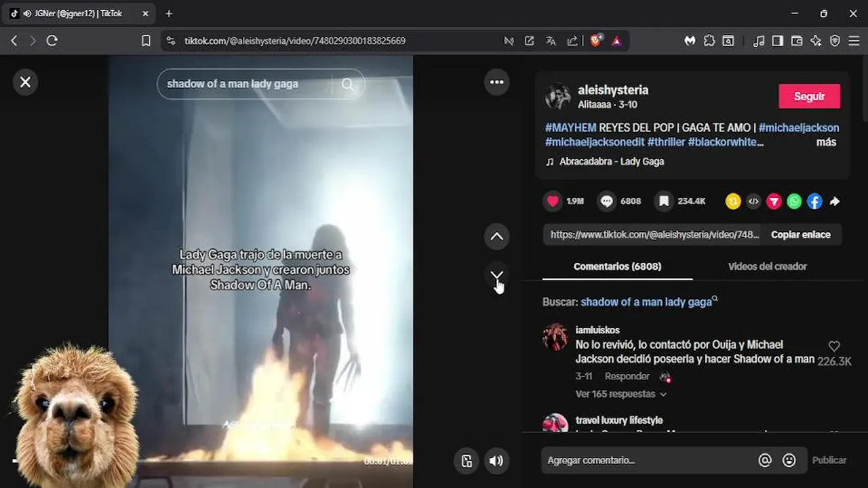Screen dimensions: 868x488
Task: Click aleishysteria username
Action: click(x=613, y=89)
